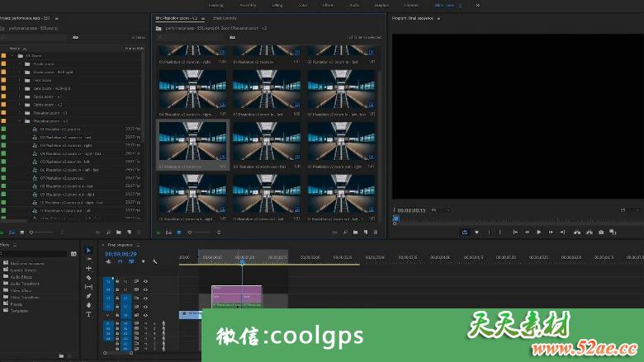
Task: Expand the Optic zoom - v2 bin
Action: click(x=19, y=105)
